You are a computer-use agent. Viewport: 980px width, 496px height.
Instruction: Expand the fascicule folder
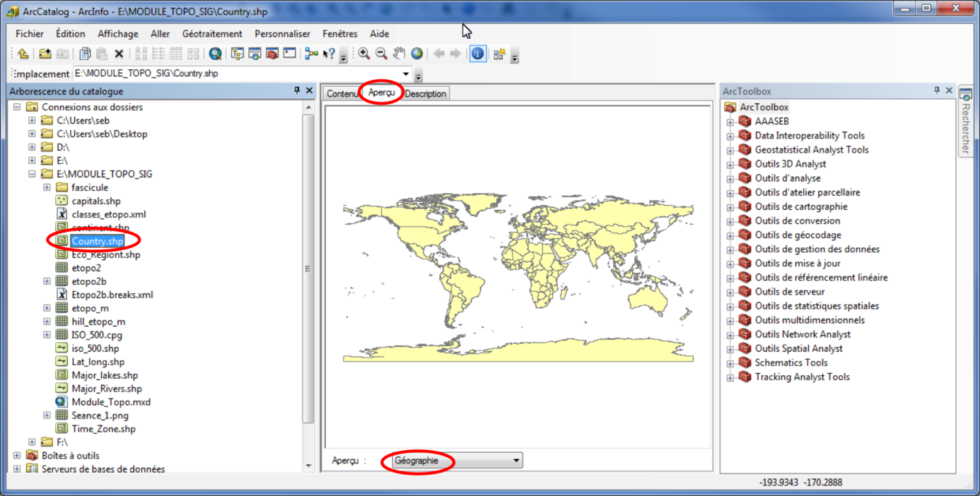[47, 187]
